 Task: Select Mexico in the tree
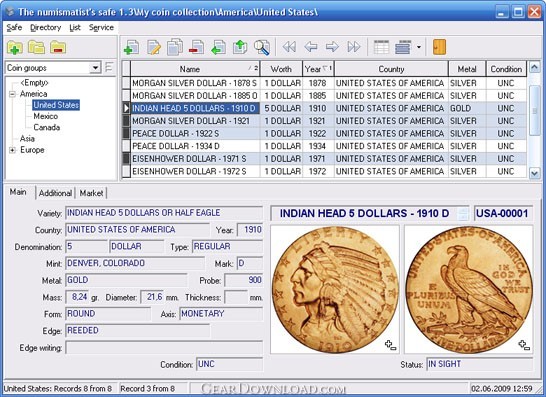pos(46,116)
